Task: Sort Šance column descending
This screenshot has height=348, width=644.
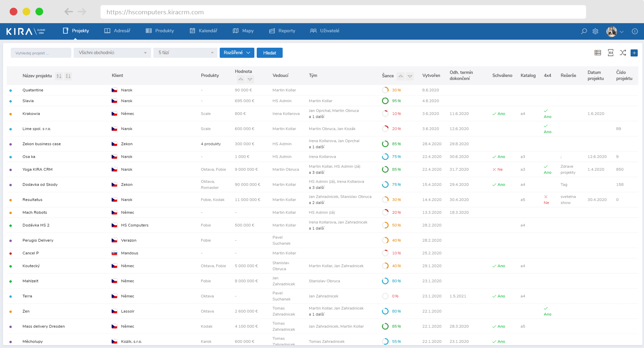Action: click(410, 76)
